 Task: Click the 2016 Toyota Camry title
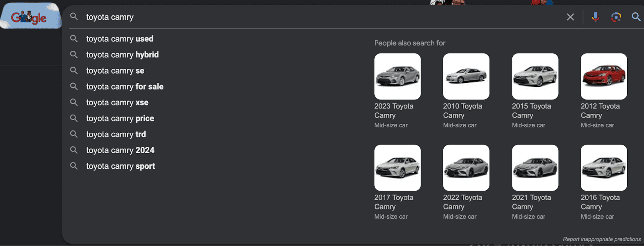click(x=600, y=202)
